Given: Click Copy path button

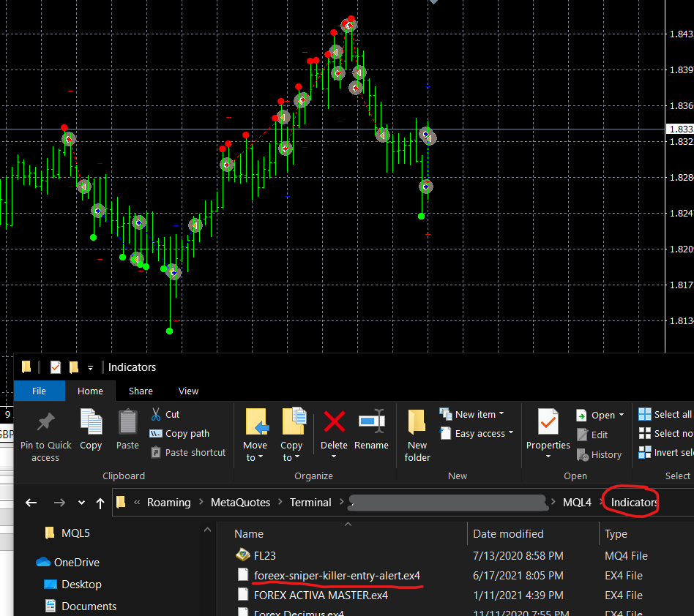Looking at the screenshot, I should coord(179,433).
